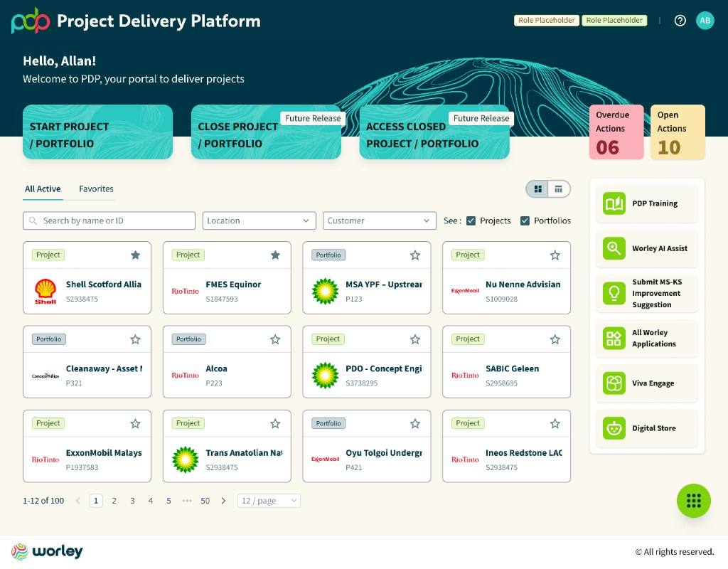Screen dimensions: 728x569
Task: Open the AB user avatar menu
Action: [x=705, y=21]
